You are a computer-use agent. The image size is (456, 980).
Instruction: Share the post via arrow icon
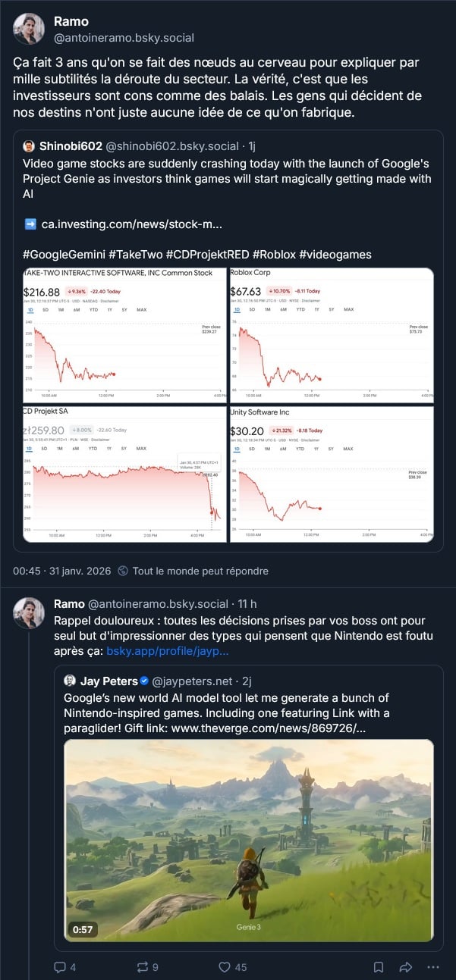405,967
